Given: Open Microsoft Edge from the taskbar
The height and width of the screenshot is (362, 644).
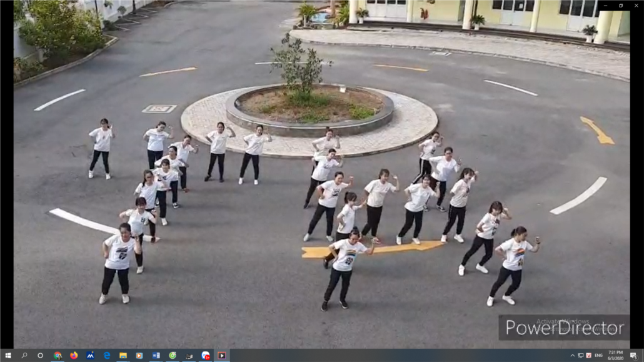Looking at the screenshot, I should (x=107, y=355).
